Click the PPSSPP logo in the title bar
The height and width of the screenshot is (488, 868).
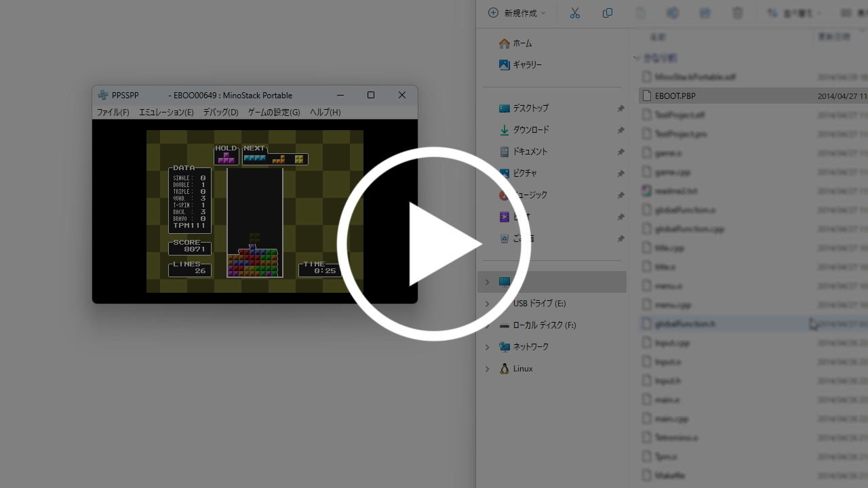(x=103, y=96)
